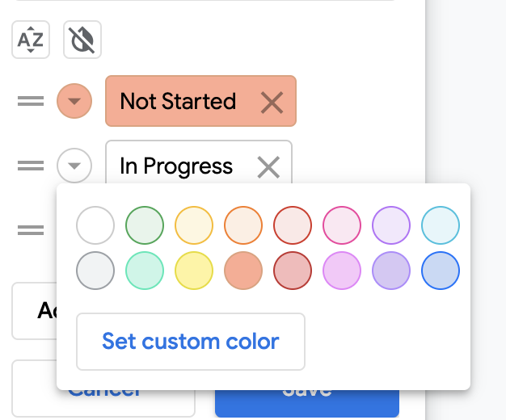
Task: Click the remove colors (no fill) icon
Action: (x=82, y=40)
